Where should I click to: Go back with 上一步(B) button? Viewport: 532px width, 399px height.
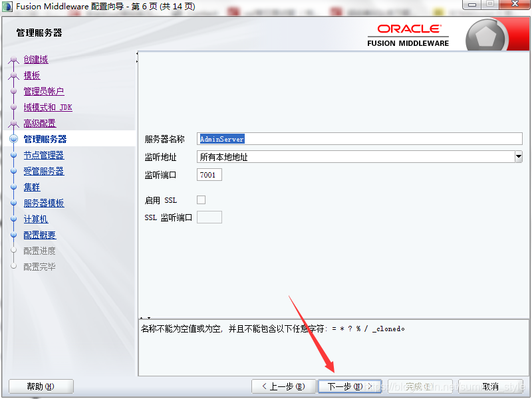click(284, 386)
